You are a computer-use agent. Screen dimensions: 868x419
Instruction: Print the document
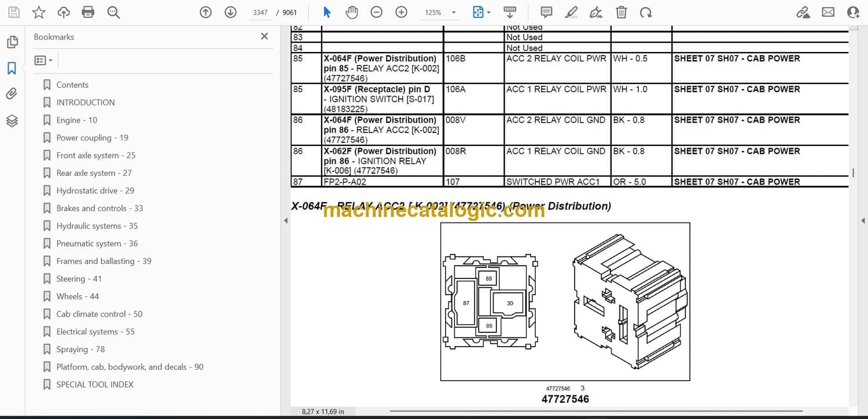pyautogui.click(x=88, y=12)
